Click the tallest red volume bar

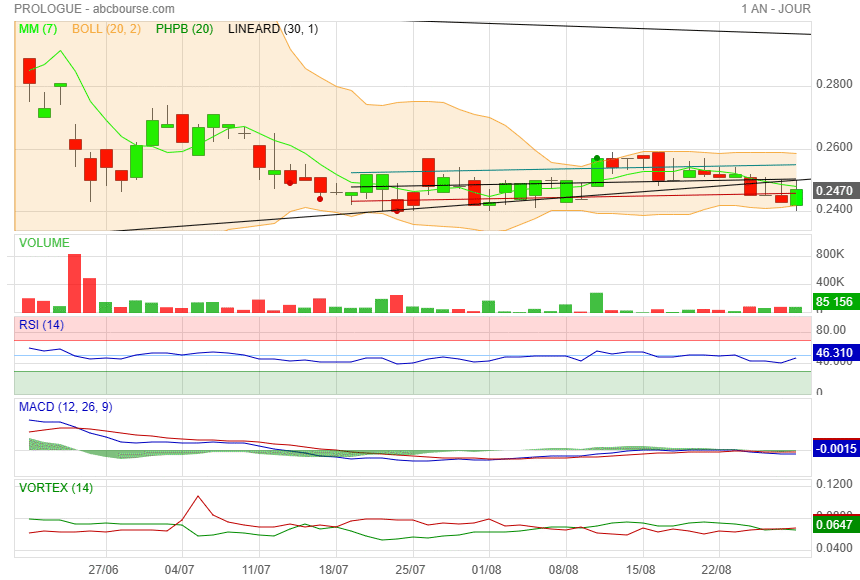74,284
